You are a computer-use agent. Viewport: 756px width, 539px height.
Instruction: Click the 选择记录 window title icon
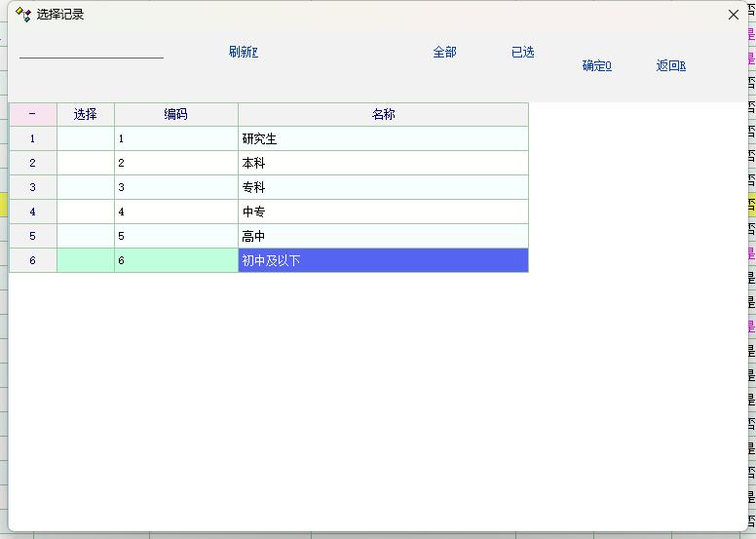(22, 15)
